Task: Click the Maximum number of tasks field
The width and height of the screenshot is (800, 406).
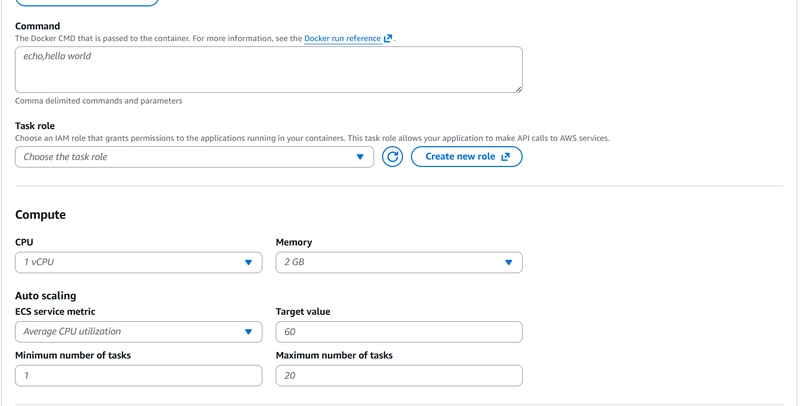Action: pyautogui.click(x=398, y=376)
